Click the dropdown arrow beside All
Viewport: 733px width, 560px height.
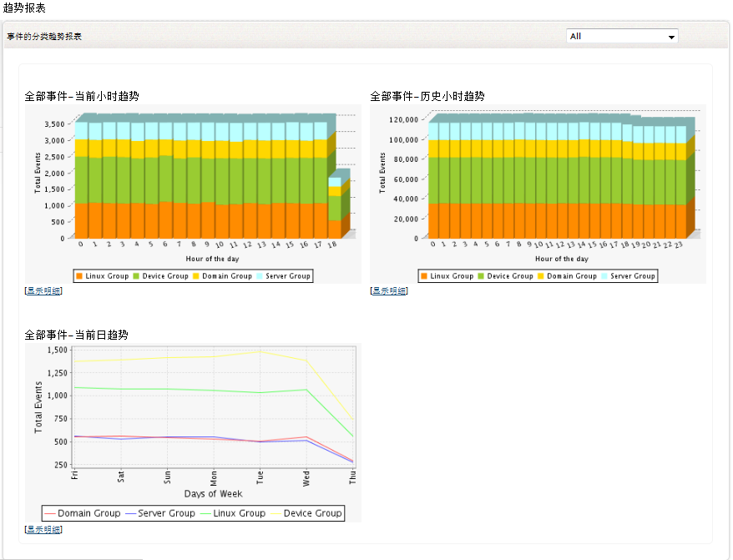click(670, 36)
